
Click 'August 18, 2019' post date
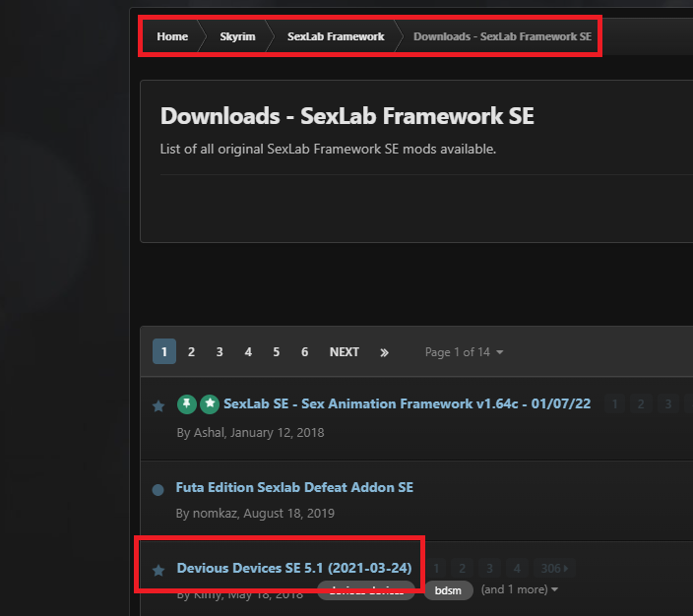[289, 513]
